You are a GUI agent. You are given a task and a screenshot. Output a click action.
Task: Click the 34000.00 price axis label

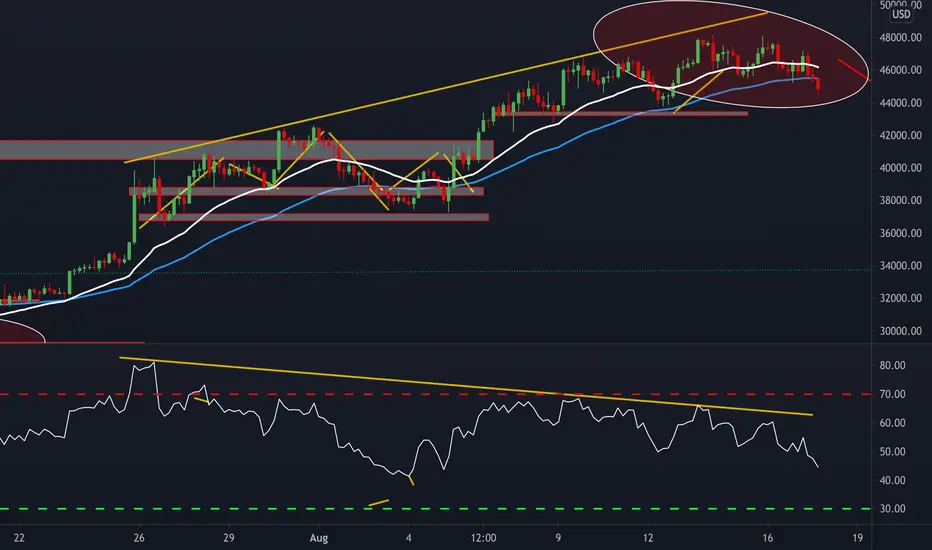point(900,266)
